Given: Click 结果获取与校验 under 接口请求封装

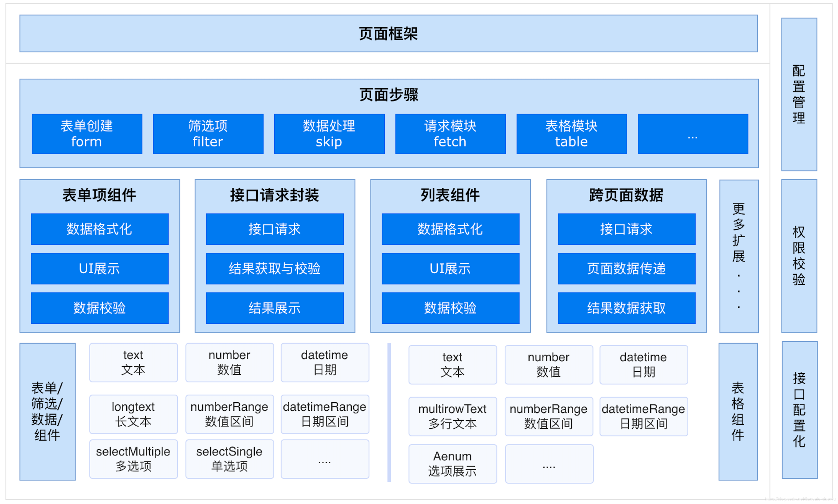Looking at the screenshot, I should (275, 268).
